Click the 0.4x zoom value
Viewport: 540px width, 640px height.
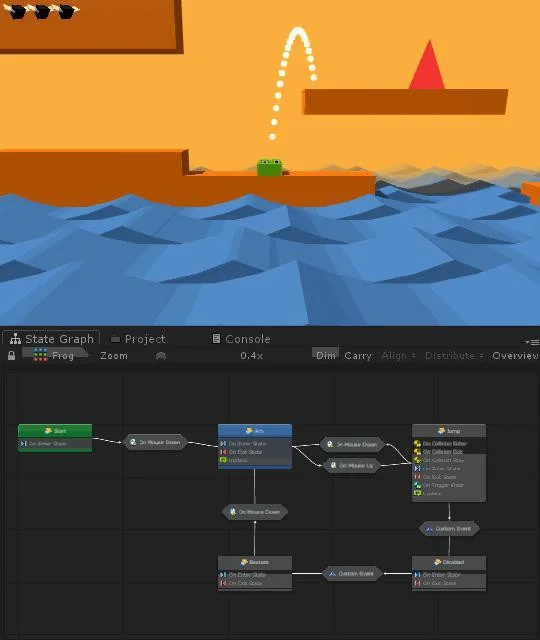tap(251, 356)
